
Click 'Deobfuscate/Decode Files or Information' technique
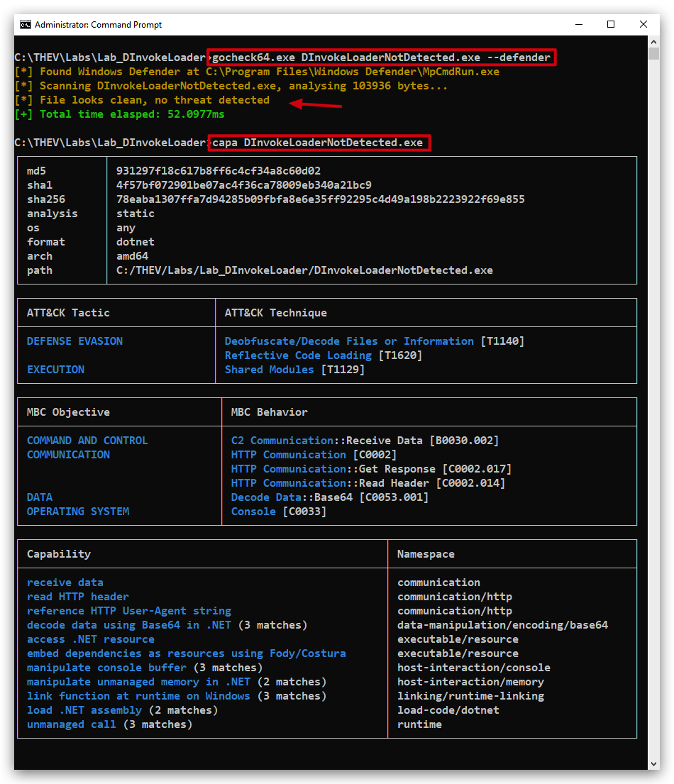(x=349, y=341)
